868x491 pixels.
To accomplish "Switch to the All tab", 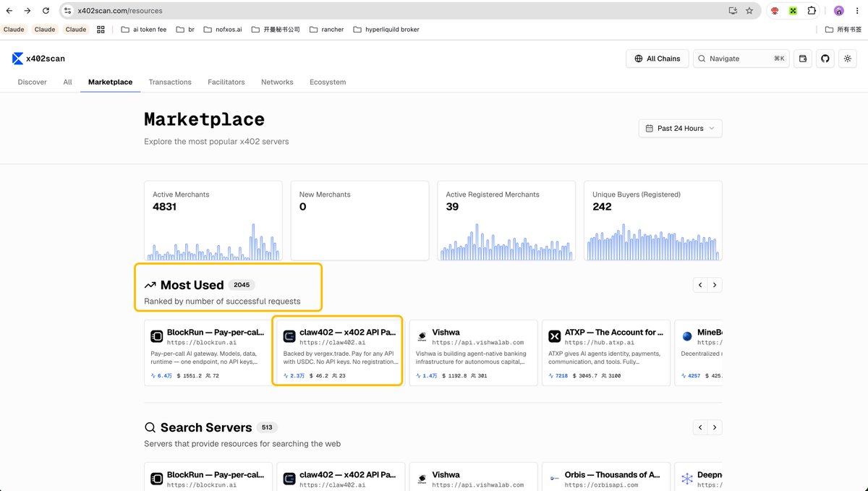I will click(67, 82).
